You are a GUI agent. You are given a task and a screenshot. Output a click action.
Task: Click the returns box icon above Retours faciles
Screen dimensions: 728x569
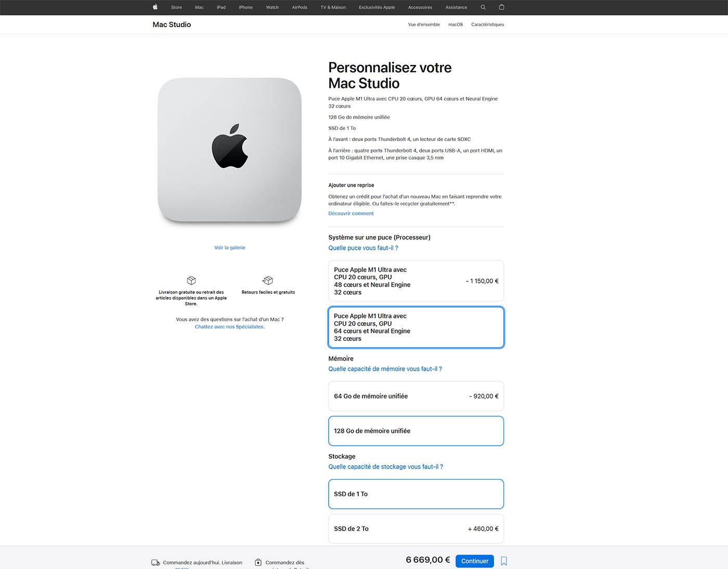click(268, 280)
